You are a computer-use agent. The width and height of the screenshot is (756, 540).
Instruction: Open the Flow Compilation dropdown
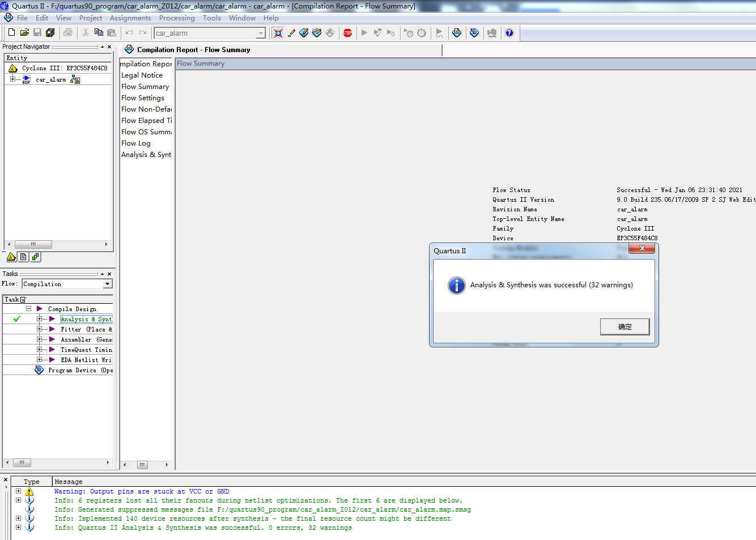(x=108, y=284)
